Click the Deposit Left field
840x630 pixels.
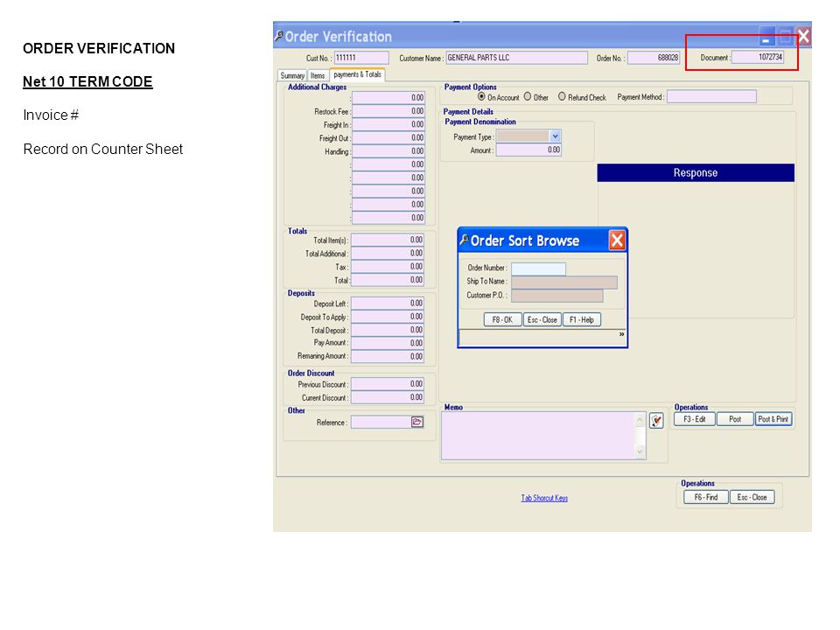388,304
